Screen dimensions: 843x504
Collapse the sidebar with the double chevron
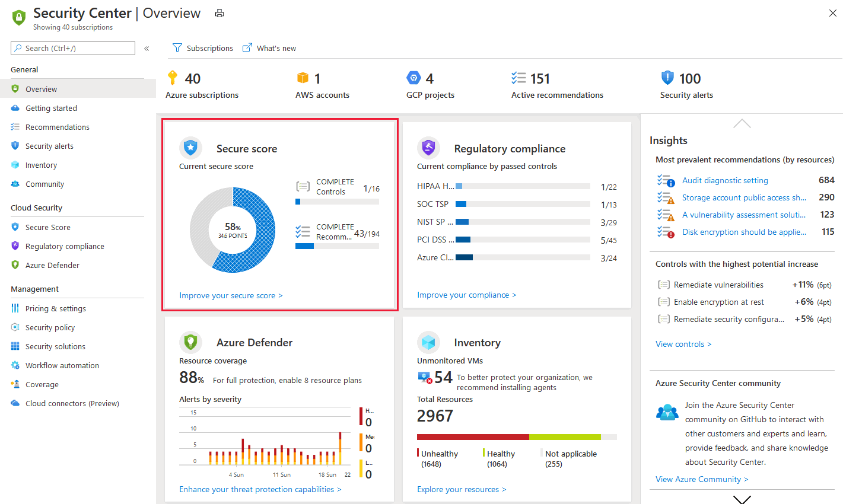(x=147, y=48)
